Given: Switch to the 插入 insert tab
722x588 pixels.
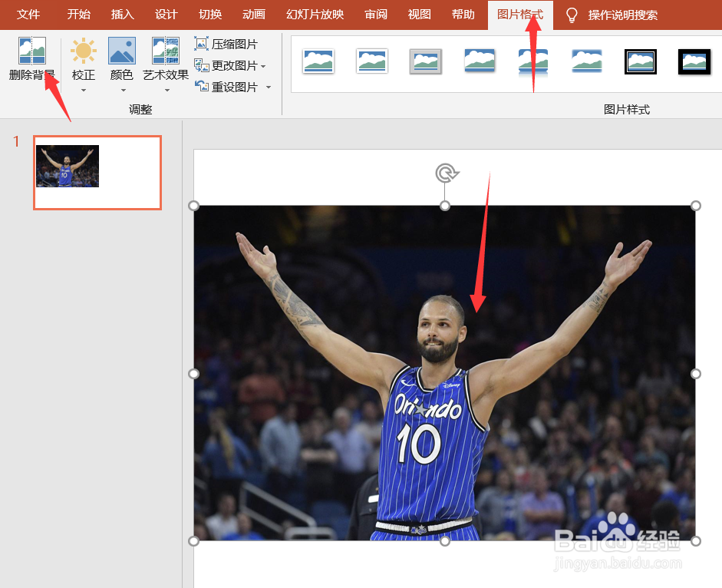Looking at the screenshot, I should pos(123,15).
